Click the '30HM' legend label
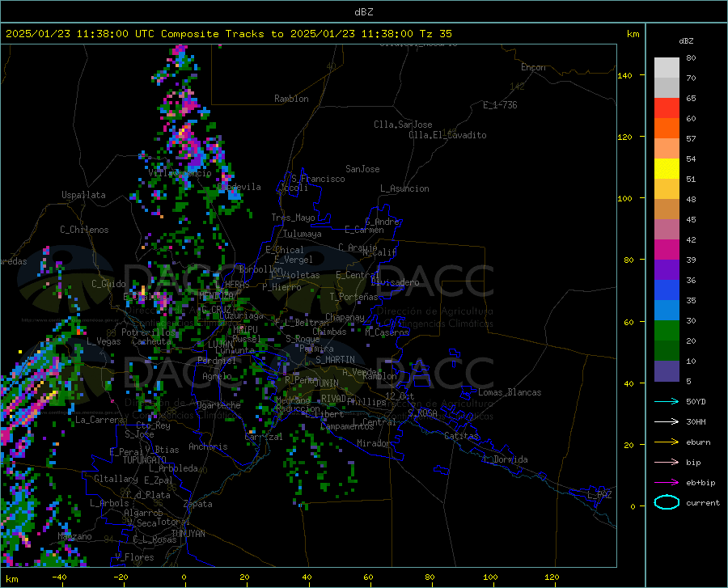This screenshot has width=728, height=588. [x=696, y=422]
